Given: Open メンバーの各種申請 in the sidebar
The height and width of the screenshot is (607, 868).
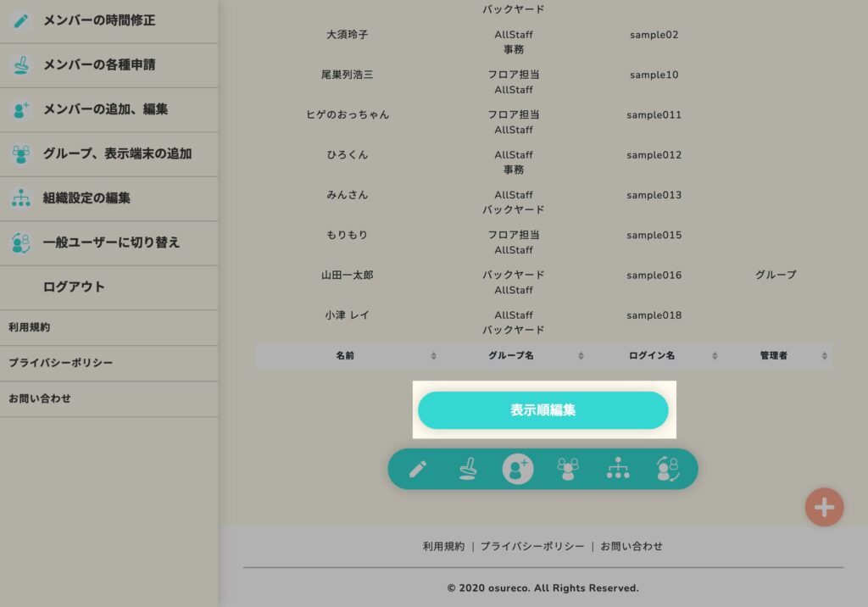Looking at the screenshot, I should [x=99, y=64].
